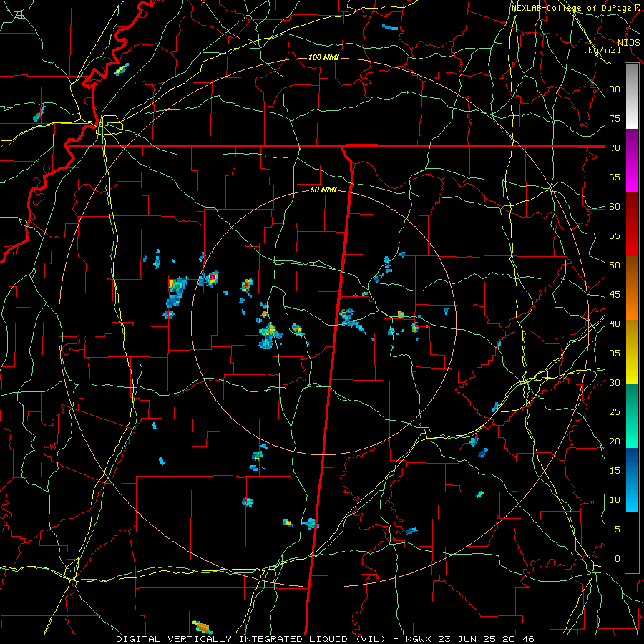The height and width of the screenshot is (644, 644).
Task: Click the [kg/m2] units label
Action: pos(602,49)
